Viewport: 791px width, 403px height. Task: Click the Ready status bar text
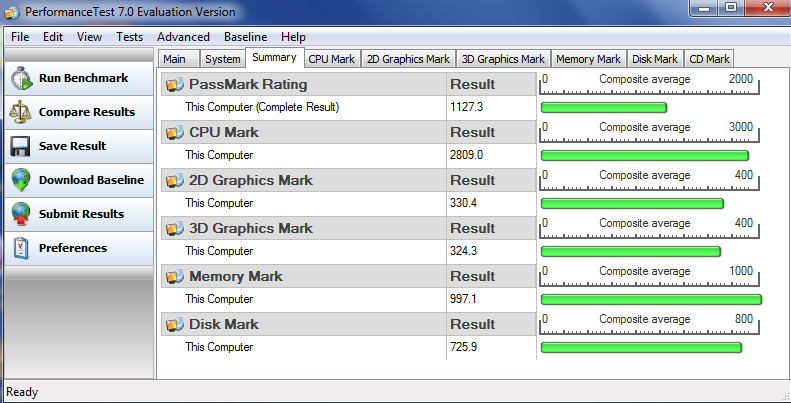[22, 392]
